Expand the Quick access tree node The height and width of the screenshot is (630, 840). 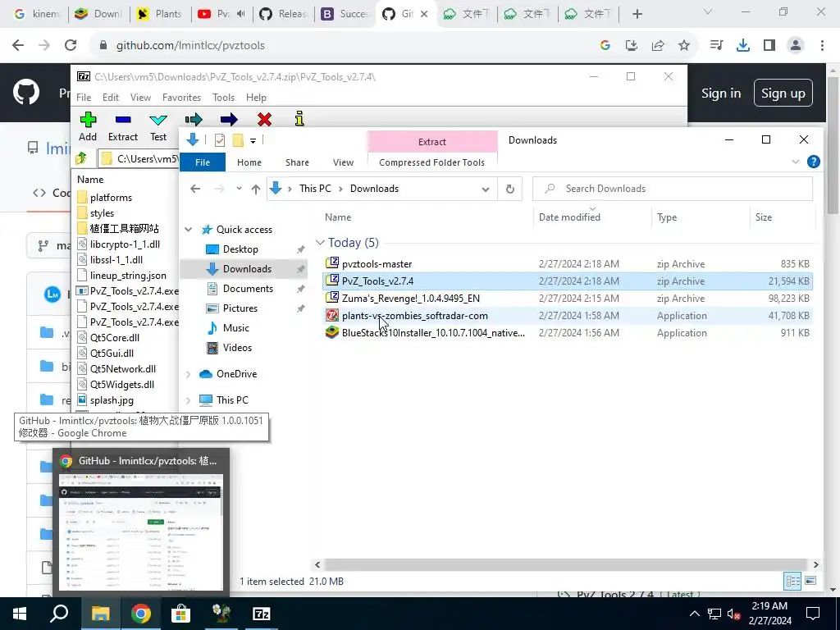189,230
